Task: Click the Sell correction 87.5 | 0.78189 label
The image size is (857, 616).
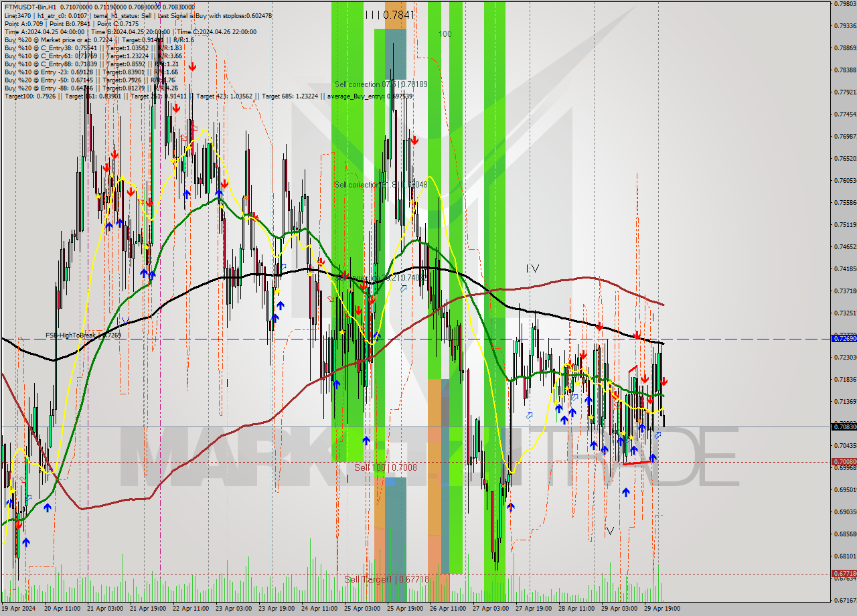Action: click(380, 84)
